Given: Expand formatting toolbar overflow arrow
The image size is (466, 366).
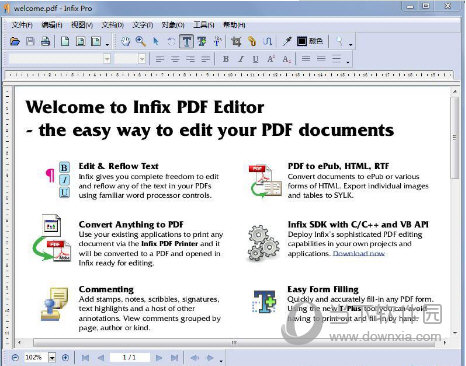Looking at the screenshot, I should tap(348, 62).
